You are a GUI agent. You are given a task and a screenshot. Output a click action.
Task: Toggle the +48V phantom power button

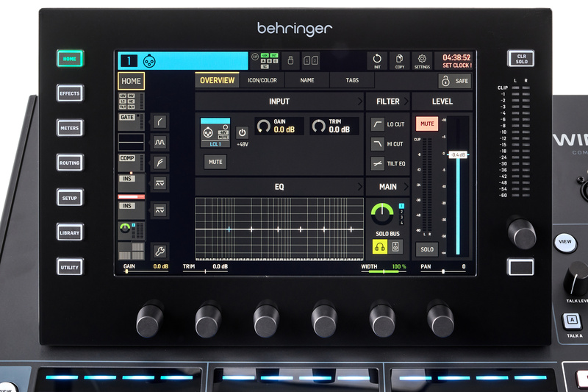pyautogui.click(x=243, y=133)
